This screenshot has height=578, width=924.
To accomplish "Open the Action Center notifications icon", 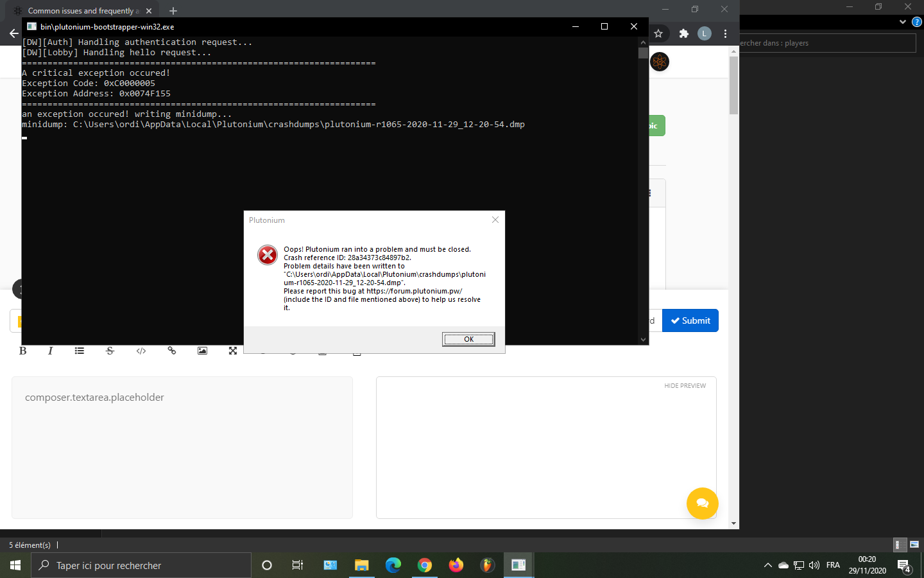I will pyautogui.click(x=905, y=566).
